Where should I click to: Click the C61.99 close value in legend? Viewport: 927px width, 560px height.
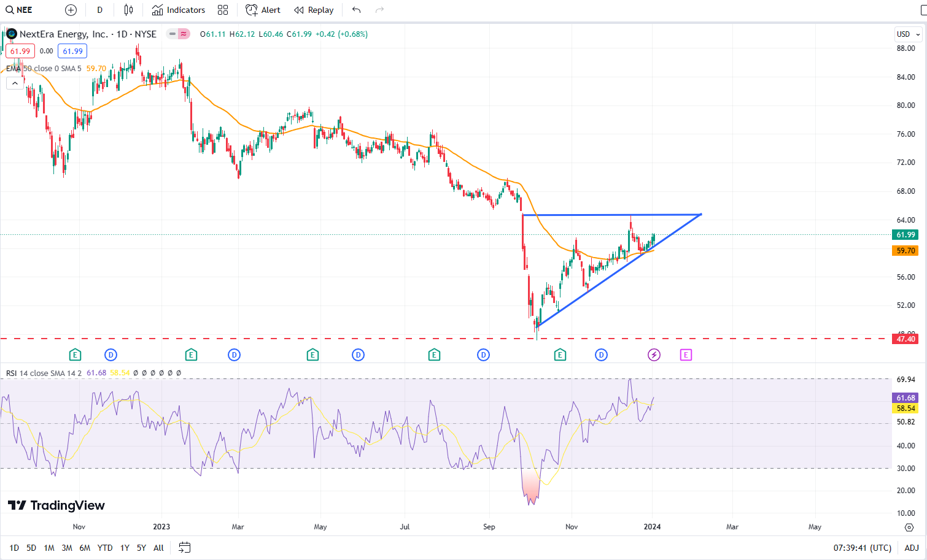click(x=299, y=34)
